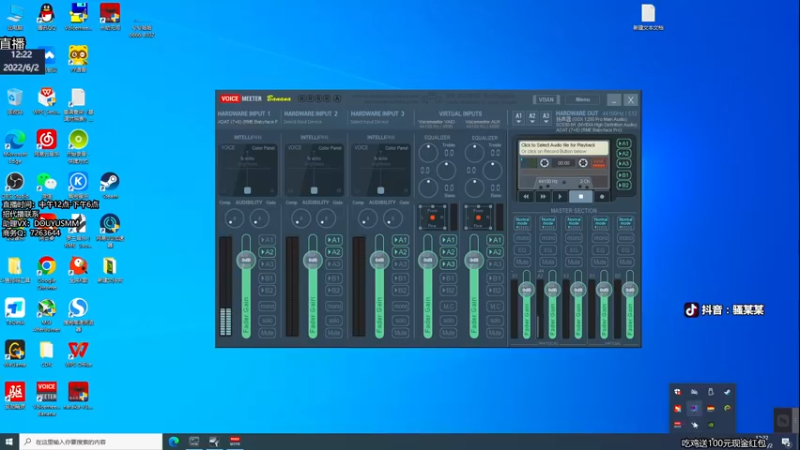Select input device for Hardware Input 2
Screen dimensions: 800x450
pyautogui.click(x=303, y=122)
